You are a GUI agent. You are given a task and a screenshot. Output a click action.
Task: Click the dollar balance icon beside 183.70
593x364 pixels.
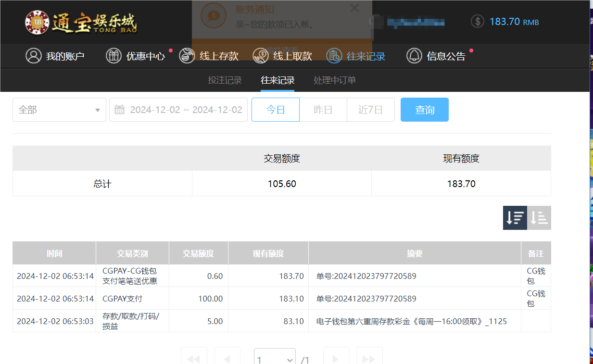click(477, 22)
